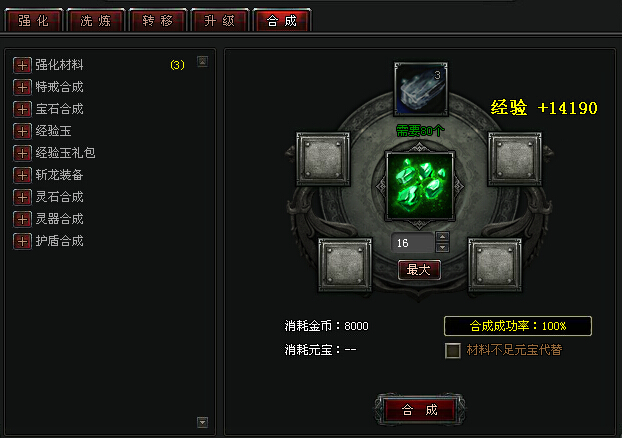Expand the 经验玉礼包 category
Viewport: 622px width, 438px height.
coord(22,153)
